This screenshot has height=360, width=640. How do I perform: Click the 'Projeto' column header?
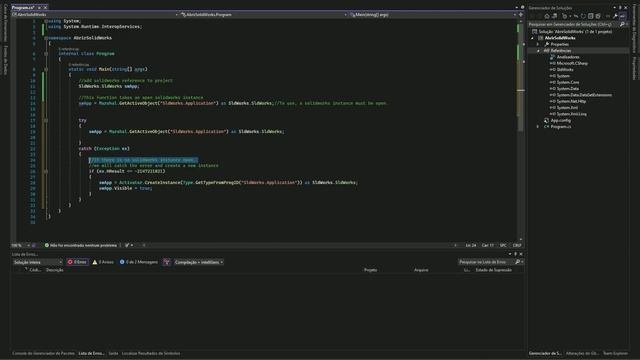pyautogui.click(x=371, y=270)
